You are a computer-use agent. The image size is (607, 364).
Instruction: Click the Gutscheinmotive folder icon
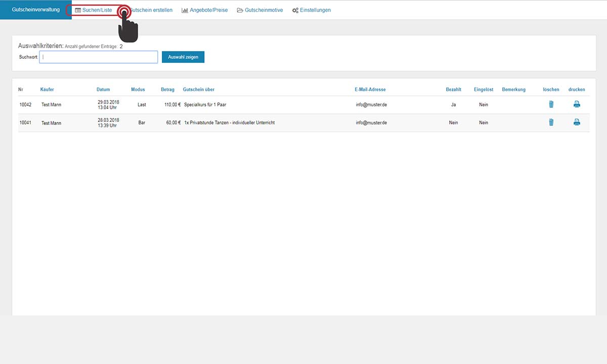240,10
